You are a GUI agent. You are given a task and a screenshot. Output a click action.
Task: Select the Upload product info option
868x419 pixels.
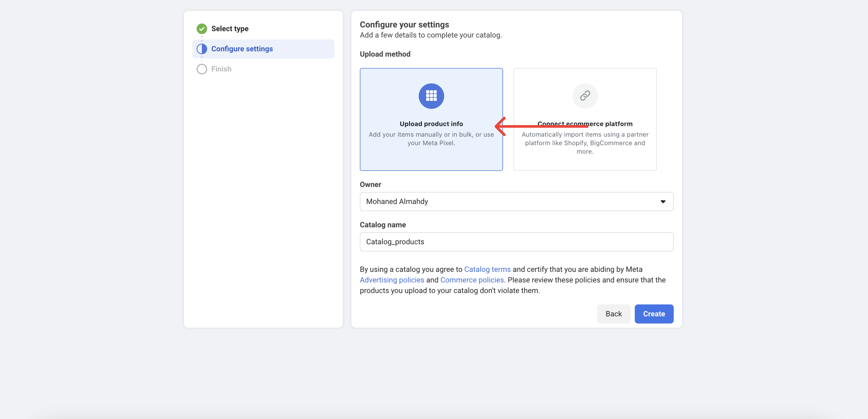pos(431,124)
